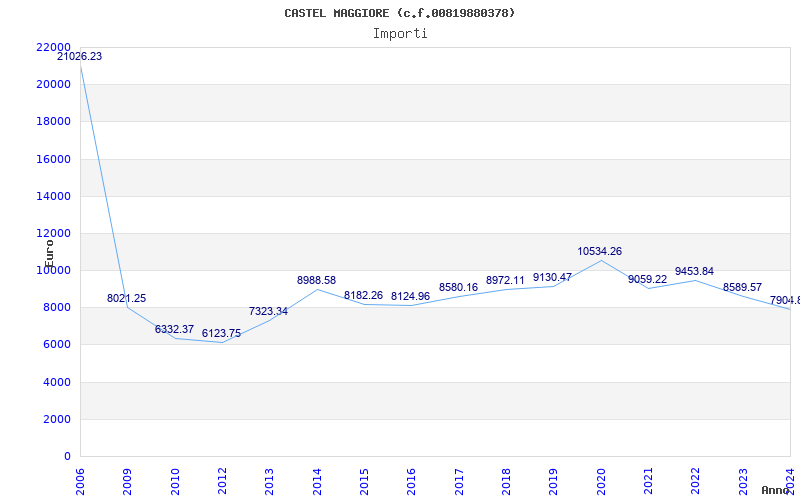The image size is (800, 500).
Task: Click the Importi subtitle
Action: 400,34
